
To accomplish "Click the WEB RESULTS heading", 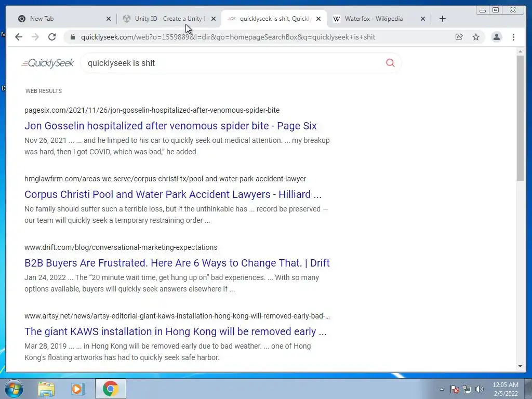I will (x=44, y=91).
